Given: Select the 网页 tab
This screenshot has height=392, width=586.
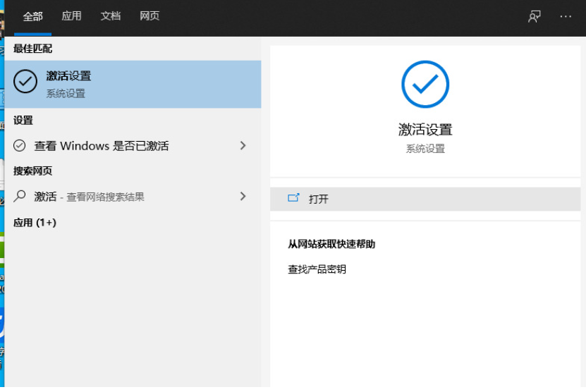Looking at the screenshot, I should [x=149, y=16].
